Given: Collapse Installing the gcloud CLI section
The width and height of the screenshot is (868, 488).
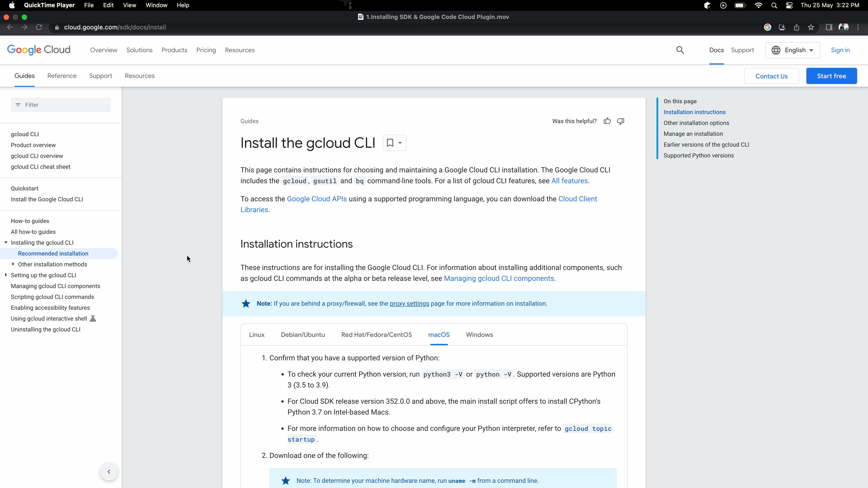Looking at the screenshot, I should click(6, 242).
